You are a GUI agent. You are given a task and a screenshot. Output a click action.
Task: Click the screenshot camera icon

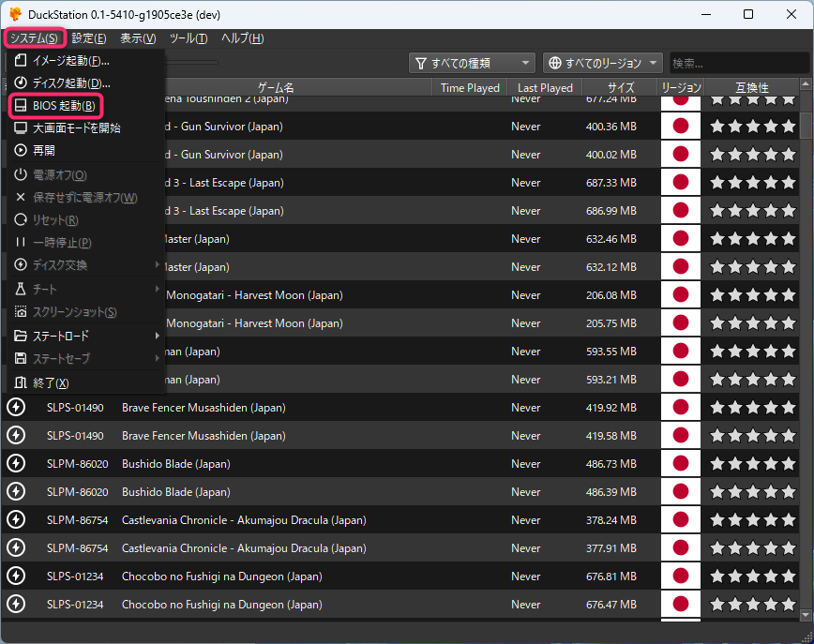pos(21,312)
